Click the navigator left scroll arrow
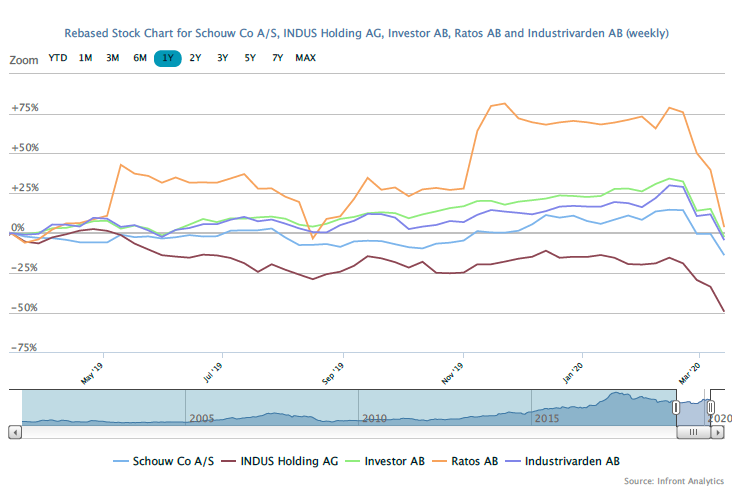 pyautogui.click(x=15, y=432)
